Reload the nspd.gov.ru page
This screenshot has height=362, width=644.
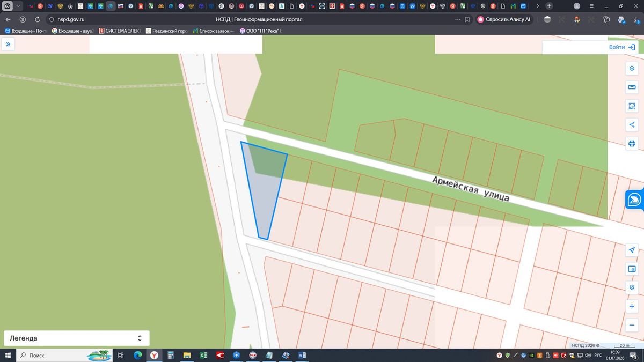point(37,19)
